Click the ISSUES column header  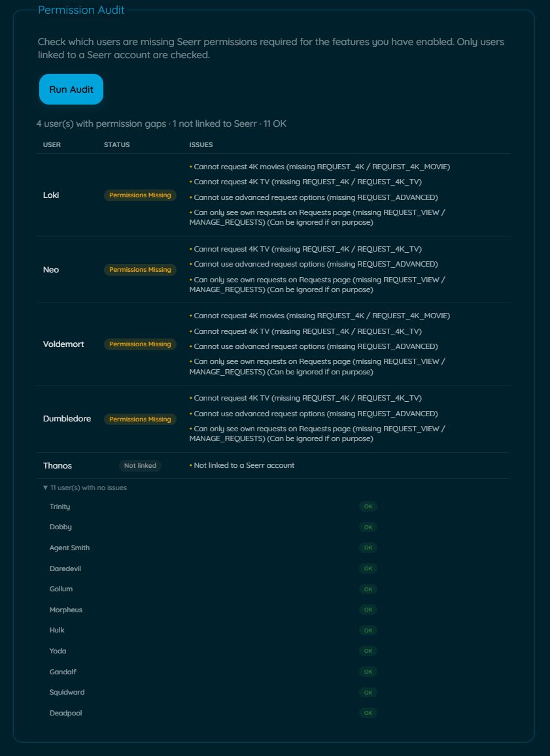[x=201, y=144]
